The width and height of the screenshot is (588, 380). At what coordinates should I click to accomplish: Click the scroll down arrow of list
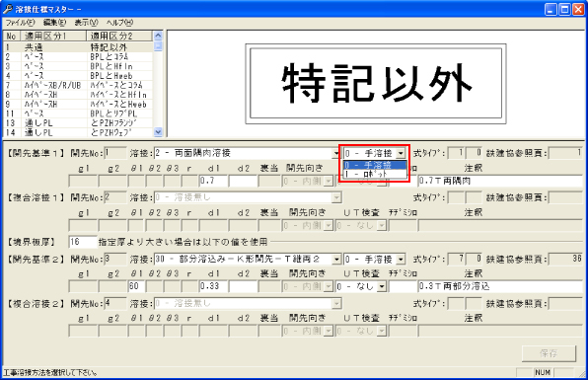tap(158, 132)
